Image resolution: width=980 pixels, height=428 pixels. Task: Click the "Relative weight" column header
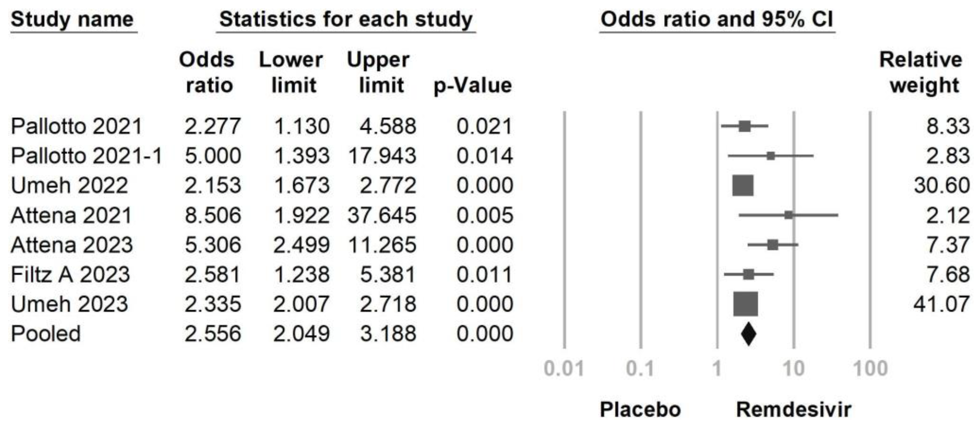coord(921,72)
